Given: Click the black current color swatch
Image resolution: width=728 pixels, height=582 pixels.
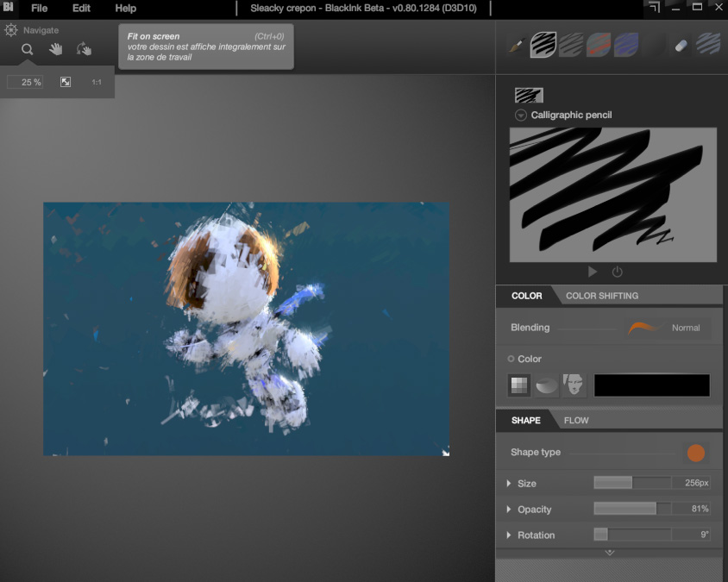Looking at the screenshot, I should [652, 385].
